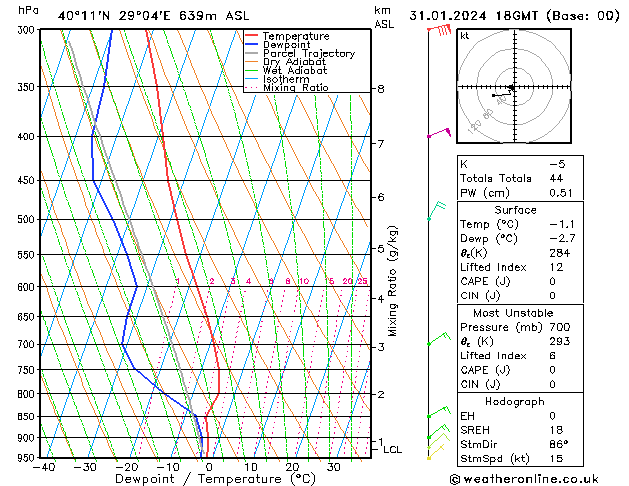
Task: Click the StmSpd (kt) value 15
Action: (x=556, y=458)
